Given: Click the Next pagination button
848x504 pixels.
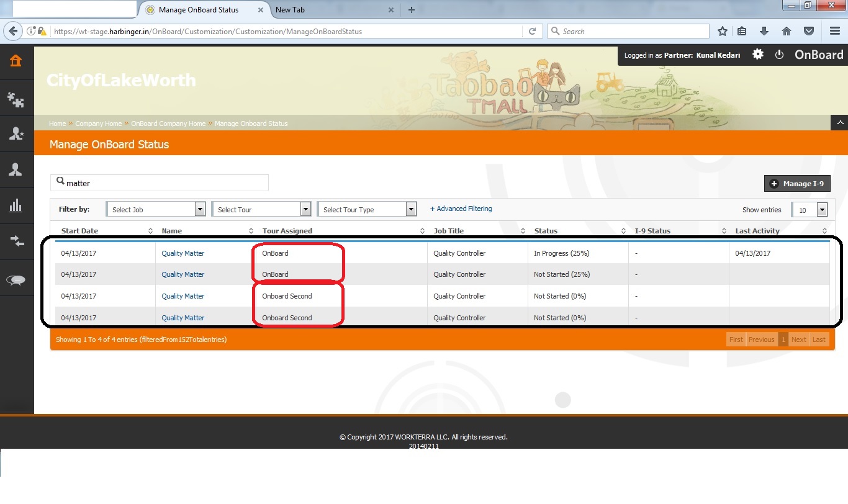Looking at the screenshot, I should click(x=799, y=340).
